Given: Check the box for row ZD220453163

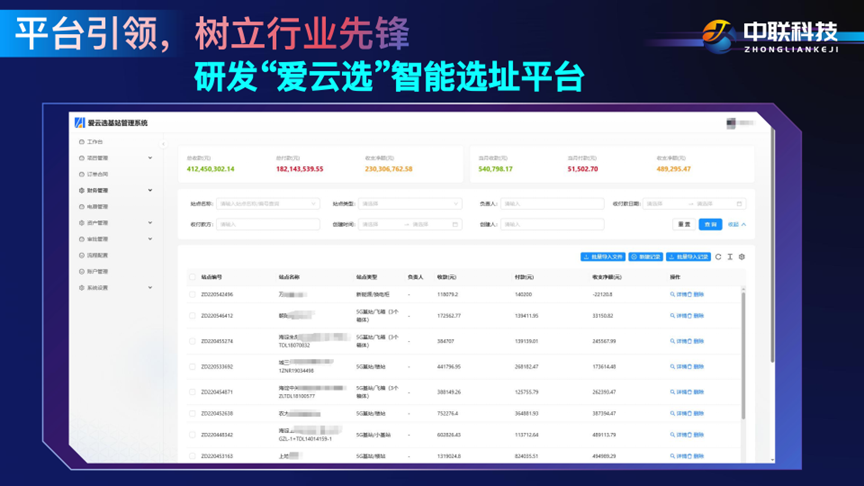Looking at the screenshot, I should click(192, 456).
